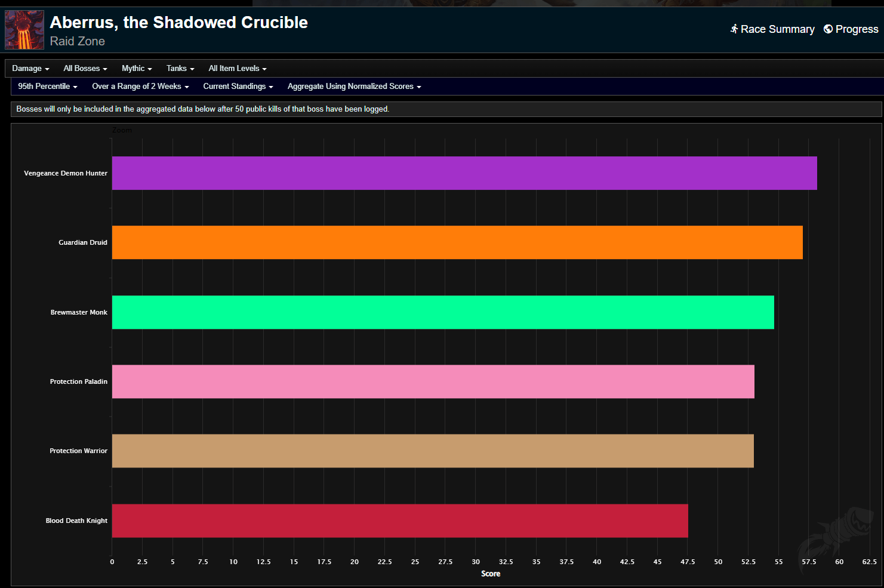Click the Raid Zone subtitle text

[78, 41]
